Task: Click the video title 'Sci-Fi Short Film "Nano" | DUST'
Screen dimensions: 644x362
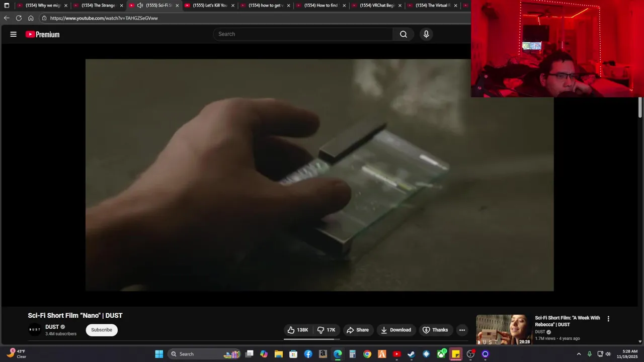Action: [x=75, y=316]
